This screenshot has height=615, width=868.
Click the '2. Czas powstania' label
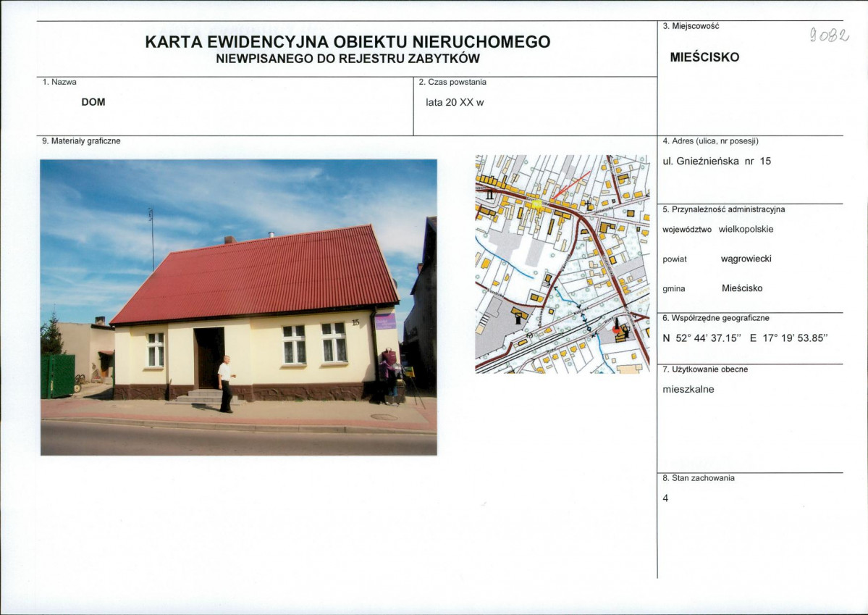click(x=452, y=82)
